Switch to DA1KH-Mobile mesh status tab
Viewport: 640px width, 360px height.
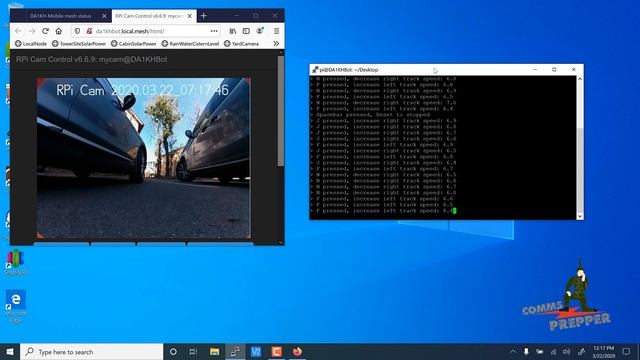click(x=60, y=16)
